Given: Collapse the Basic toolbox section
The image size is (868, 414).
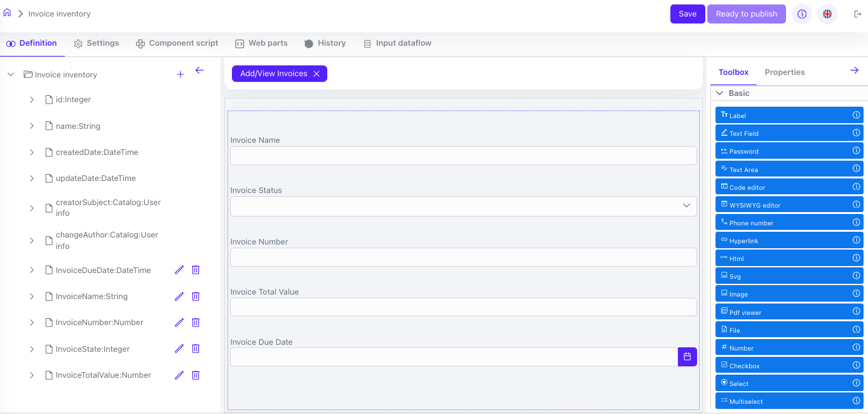Looking at the screenshot, I should (720, 93).
